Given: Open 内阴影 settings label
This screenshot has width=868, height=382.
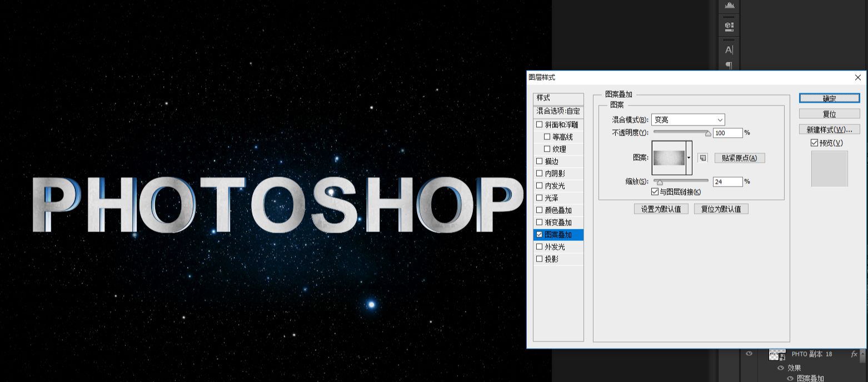Looking at the screenshot, I should coord(555,173).
